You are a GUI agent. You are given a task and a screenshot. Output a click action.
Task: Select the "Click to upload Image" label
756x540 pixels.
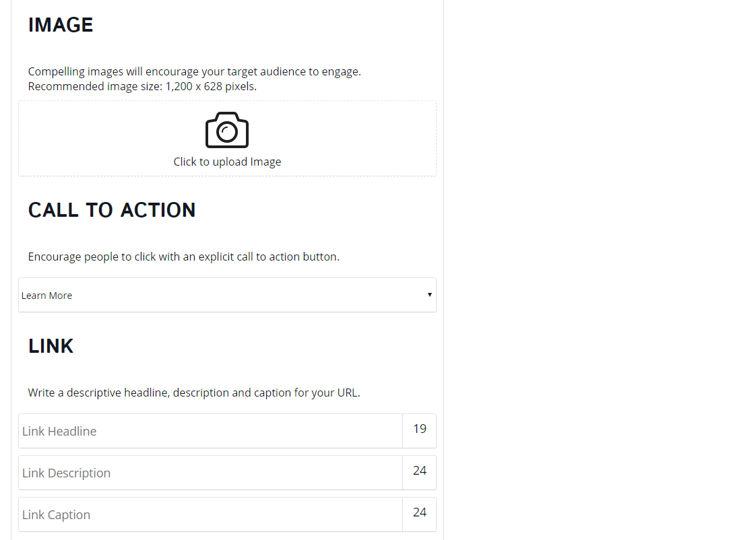pyautogui.click(x=227, y=162)
